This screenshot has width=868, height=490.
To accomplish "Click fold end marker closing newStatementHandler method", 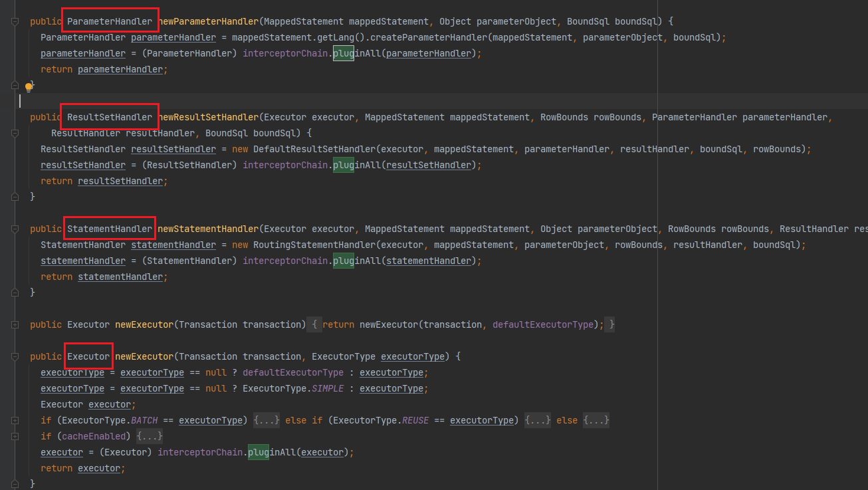I will (15, 293).
